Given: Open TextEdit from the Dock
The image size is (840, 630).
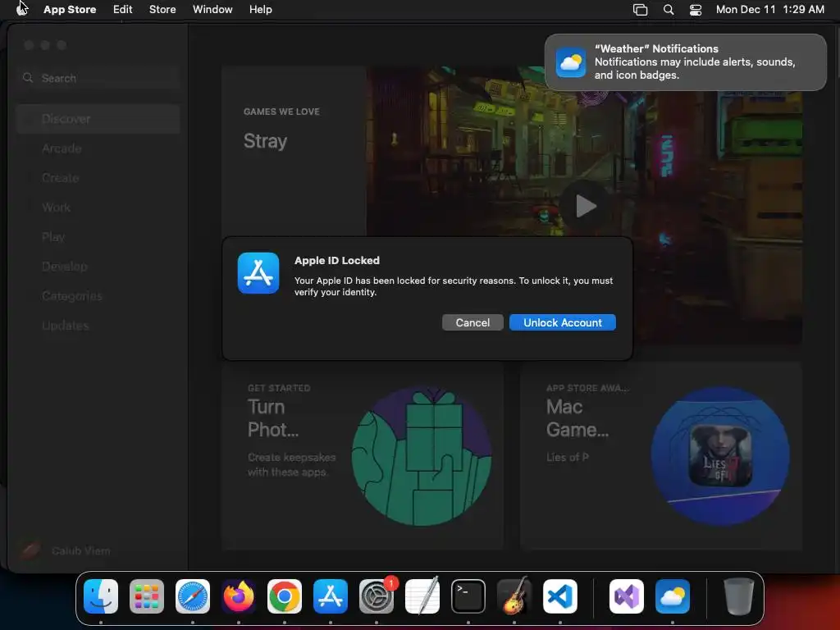Looking at the screenshot, I should [x=422, y=596].
